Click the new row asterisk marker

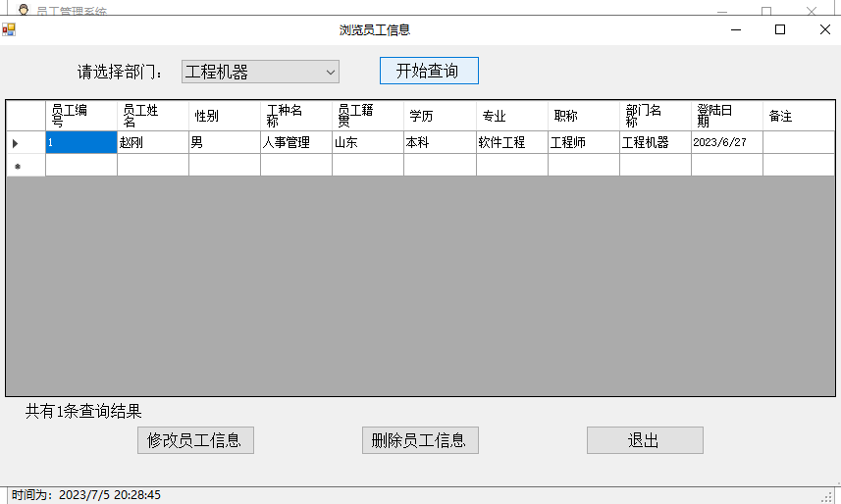point(17,166)
